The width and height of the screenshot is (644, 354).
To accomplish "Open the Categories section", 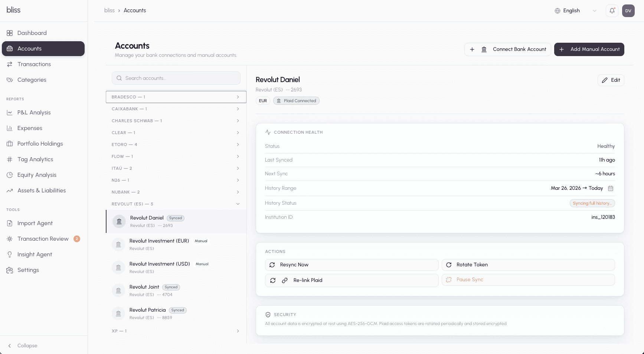I will pyautogui.click(x=32, y=79).
